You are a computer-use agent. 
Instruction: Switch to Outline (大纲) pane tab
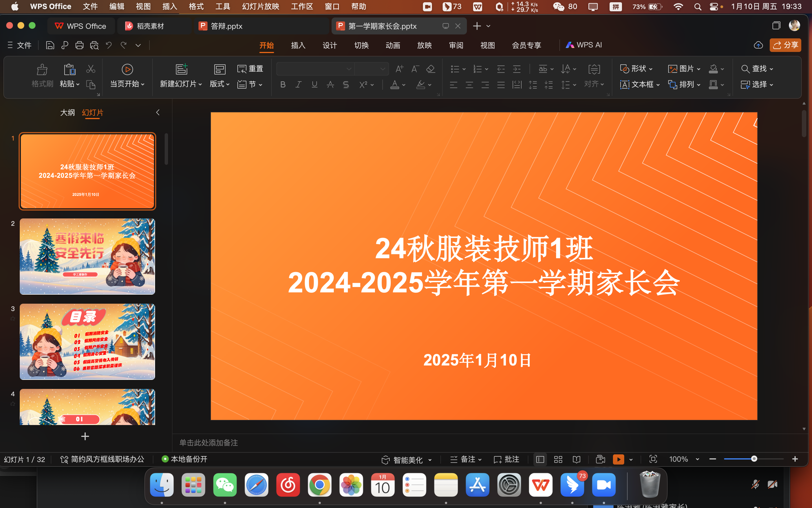coord(67,113)
